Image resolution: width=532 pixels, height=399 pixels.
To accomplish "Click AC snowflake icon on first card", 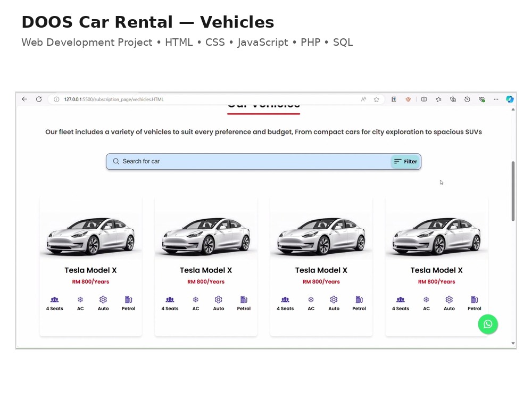I will tap(80, 300).
